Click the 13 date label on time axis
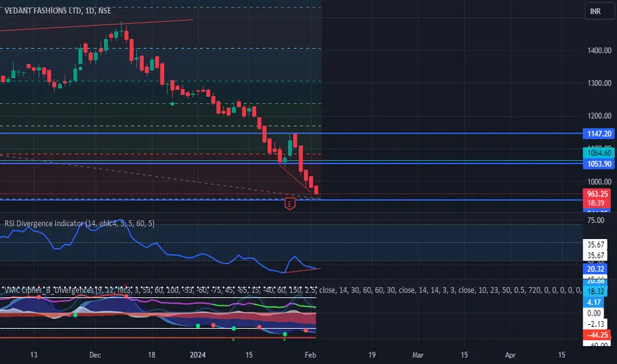617x364 pixels. pyautogui.click(x=34, y=355)
